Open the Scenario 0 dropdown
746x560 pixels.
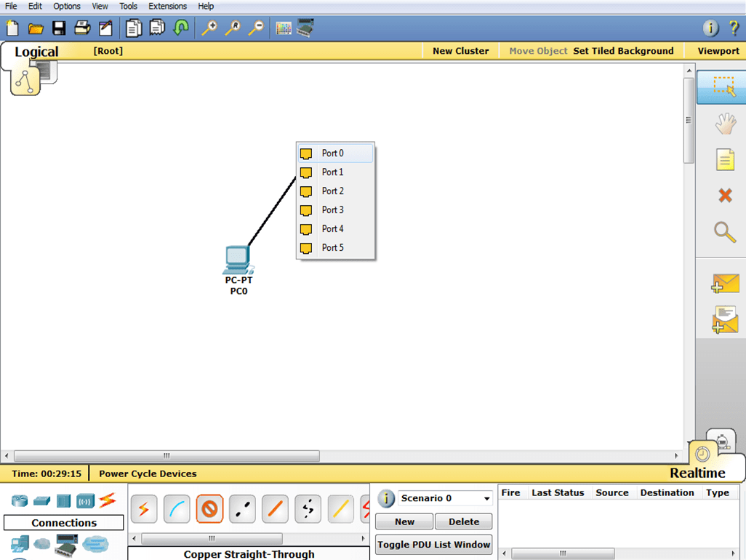click(x=486, y=499)
